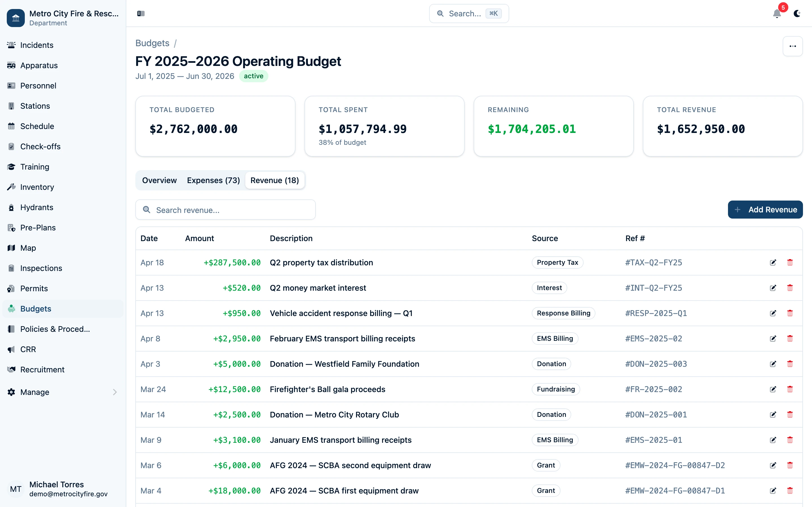Screen dimensions: 812x507
Task: Click the Add Revenue button
Action: [765, 210]
